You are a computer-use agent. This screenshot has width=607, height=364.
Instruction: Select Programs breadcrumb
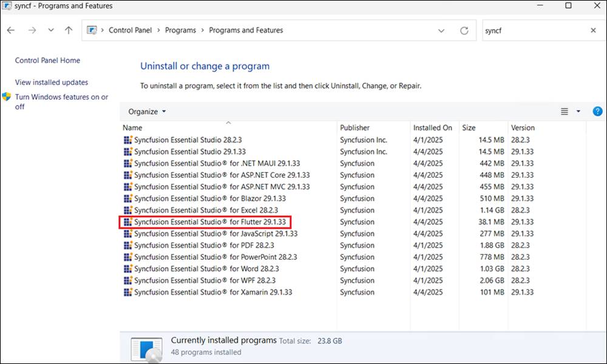180,30
